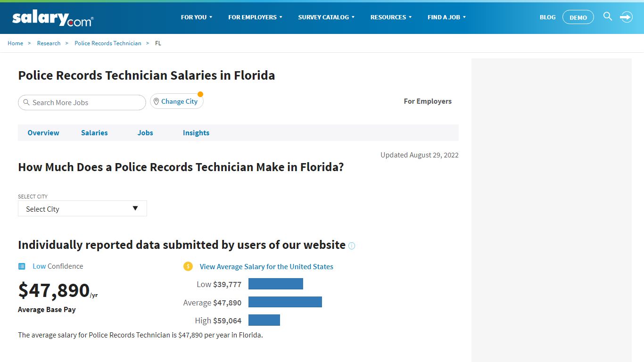Screen dimensions: 644x362
Task: Expand the FOR EMPLOYERS menu
Action: tap(255, 17)
